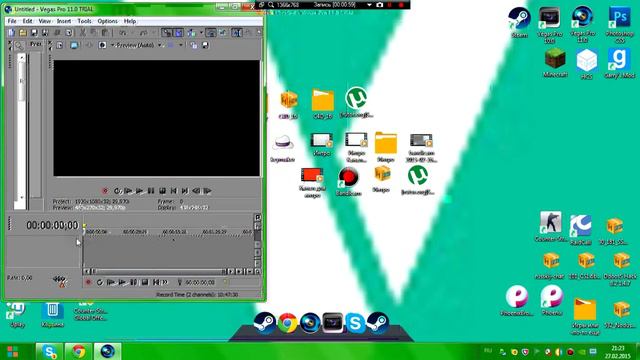Open the File menu
Screen dimensions: 640x360
point(12,21)
